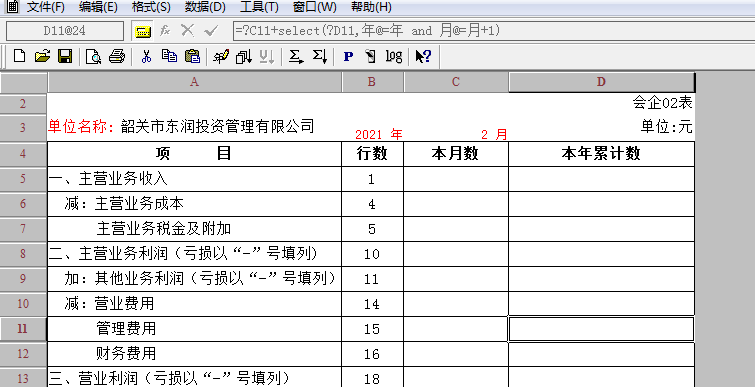Select column D header
Viewport: 755px width, 387px height.
601,82
